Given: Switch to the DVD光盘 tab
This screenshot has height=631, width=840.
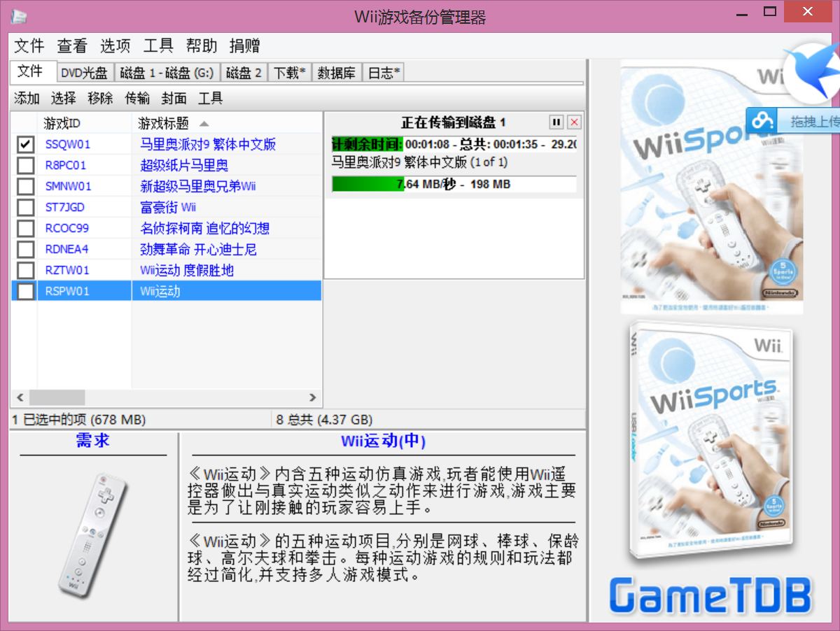Looking at the screenshot, I should point(84,73).
